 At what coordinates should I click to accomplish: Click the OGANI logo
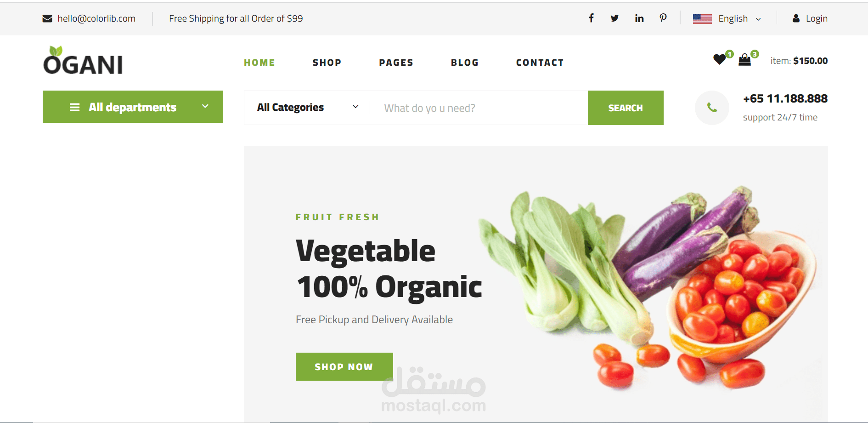click(83, 60)
